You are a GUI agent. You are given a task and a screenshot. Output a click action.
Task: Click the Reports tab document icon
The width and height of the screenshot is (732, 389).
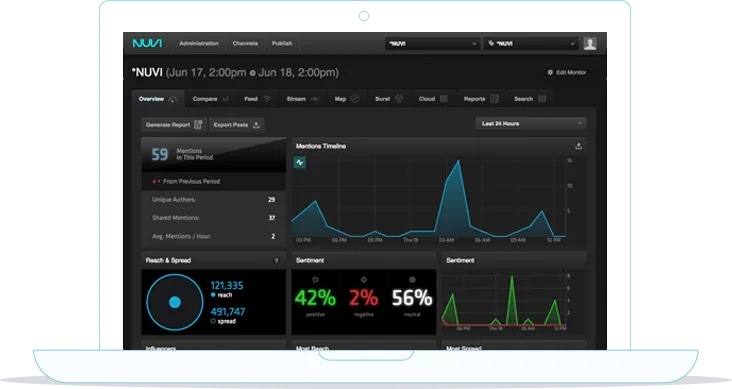pos(494,99)
